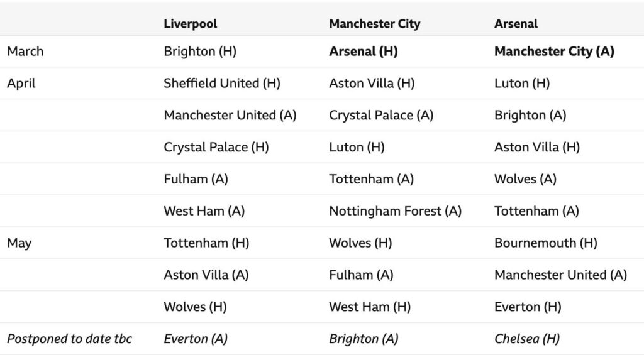Click Liverpool's Brighton (H) fixture
The width and height of the screenshot is (644, 355).
click(x=200, y=52)
